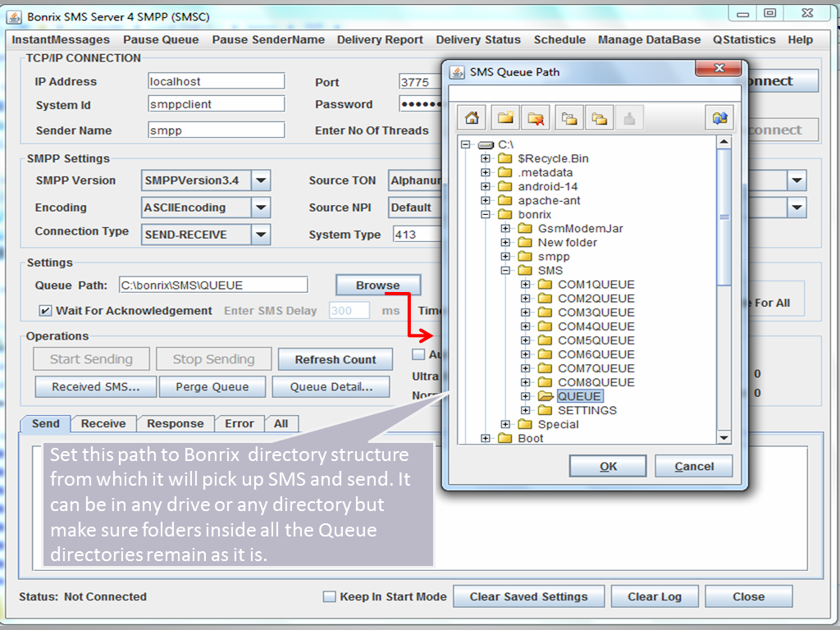Click the folder icon beside $Recycle.Bin

(504, 158)
